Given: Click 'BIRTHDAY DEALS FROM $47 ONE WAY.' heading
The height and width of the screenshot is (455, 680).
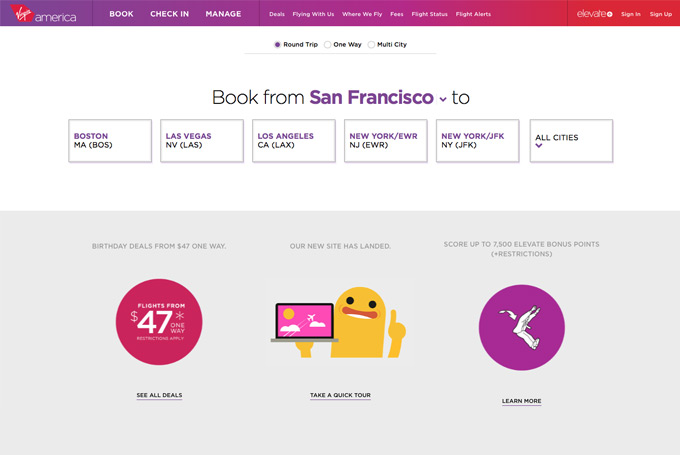Looking at the screenshot, I should (x=159, y=246).
